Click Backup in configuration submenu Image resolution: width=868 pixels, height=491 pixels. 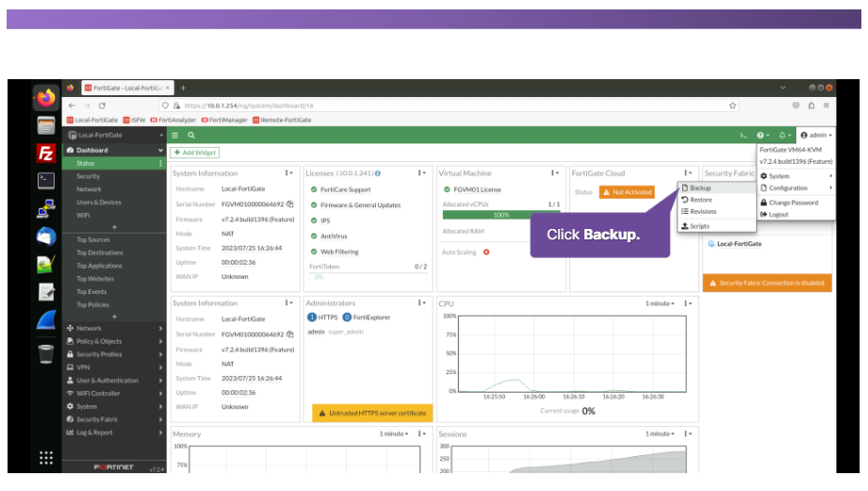716,188
